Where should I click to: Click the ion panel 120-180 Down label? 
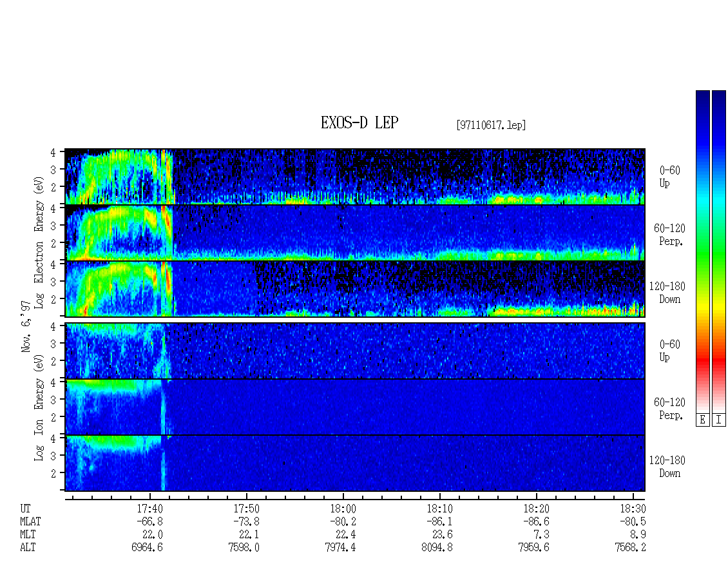(x=667, y=467)
